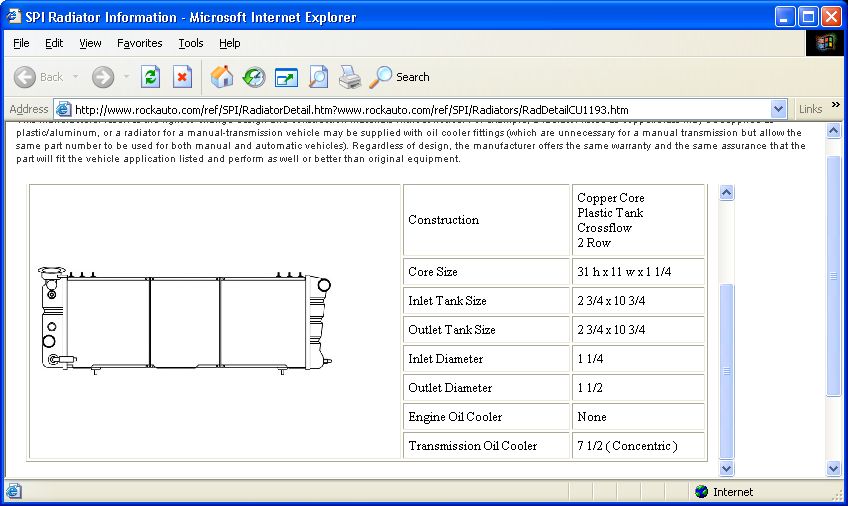848x506 pixels.
Task: Maximize the Internet Explorer window
Action: pos(808,17)
